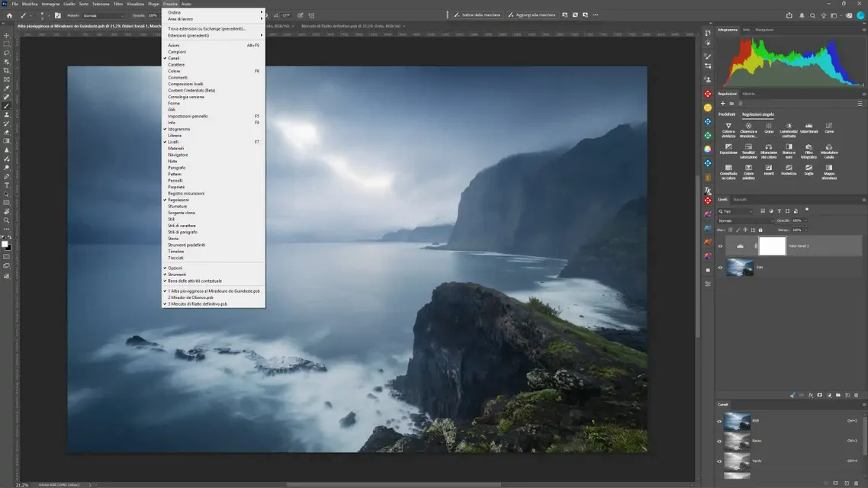Add a Curve adjustment

point(828,128)
